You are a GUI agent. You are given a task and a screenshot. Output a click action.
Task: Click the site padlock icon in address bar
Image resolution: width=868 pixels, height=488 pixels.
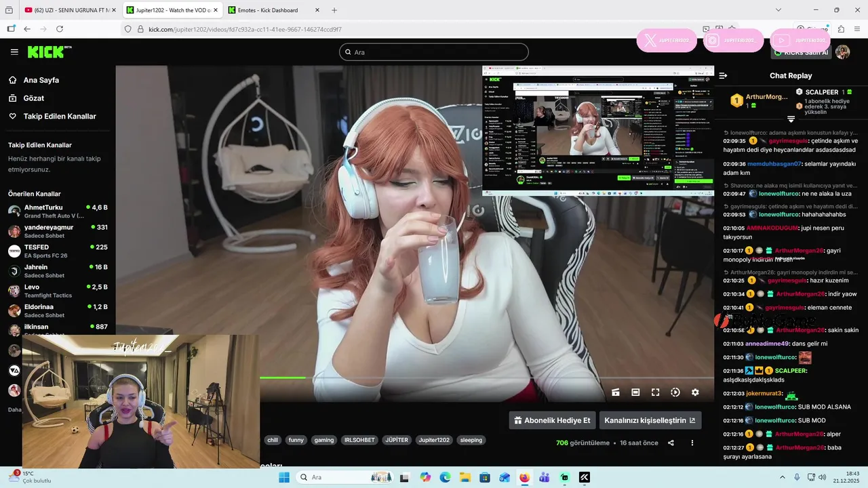point(140,29)
